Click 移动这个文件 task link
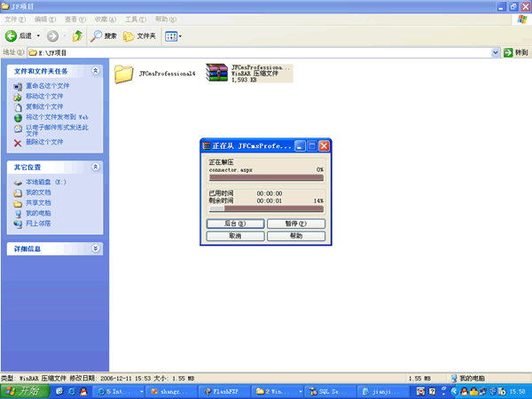 tap(44, 97)
